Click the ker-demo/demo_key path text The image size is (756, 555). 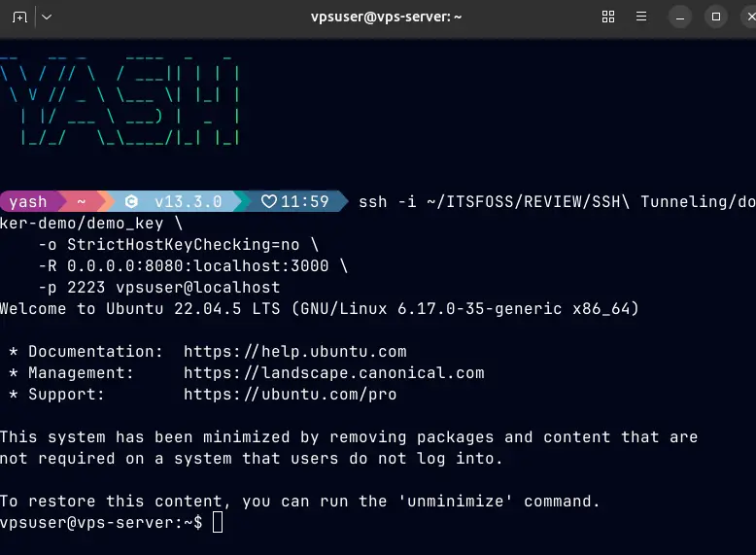(x=82, y=224)
